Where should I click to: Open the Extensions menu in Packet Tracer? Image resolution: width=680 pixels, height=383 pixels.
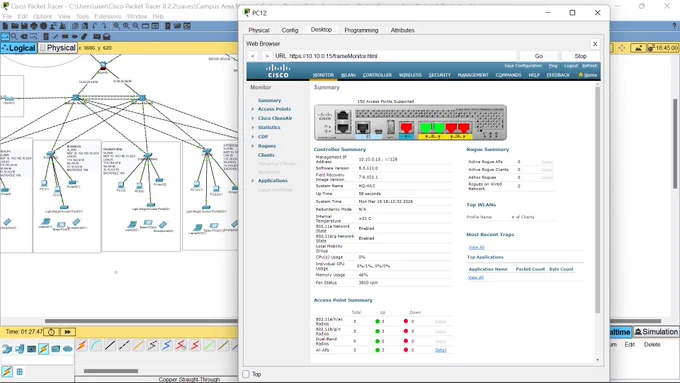tap(108, 16)
